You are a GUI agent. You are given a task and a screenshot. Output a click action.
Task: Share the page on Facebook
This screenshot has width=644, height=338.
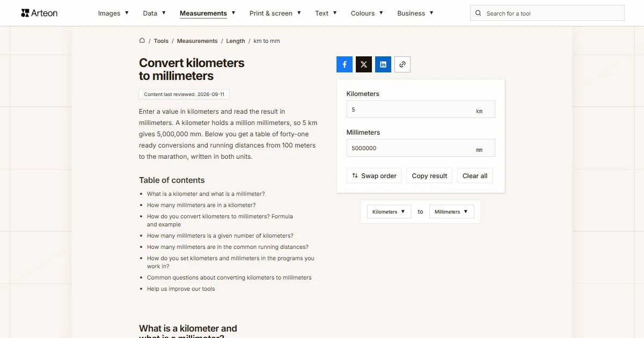coord(345,64)
